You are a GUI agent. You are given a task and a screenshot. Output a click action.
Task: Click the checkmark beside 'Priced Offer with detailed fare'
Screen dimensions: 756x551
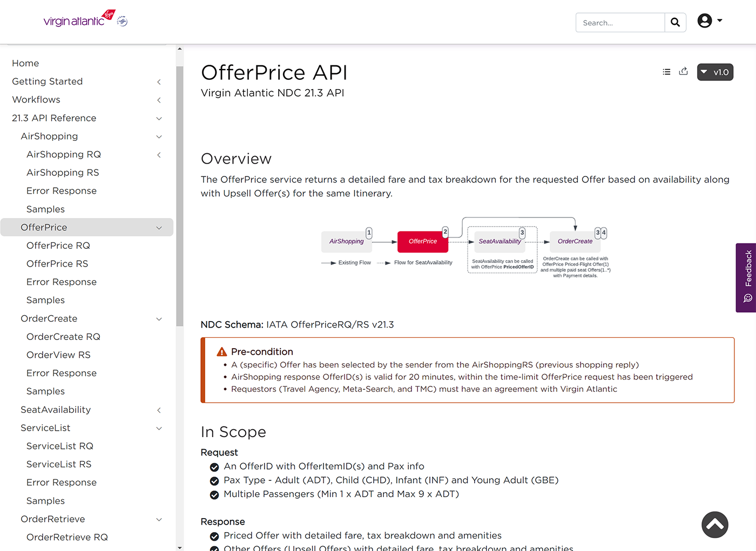(214, 536)
